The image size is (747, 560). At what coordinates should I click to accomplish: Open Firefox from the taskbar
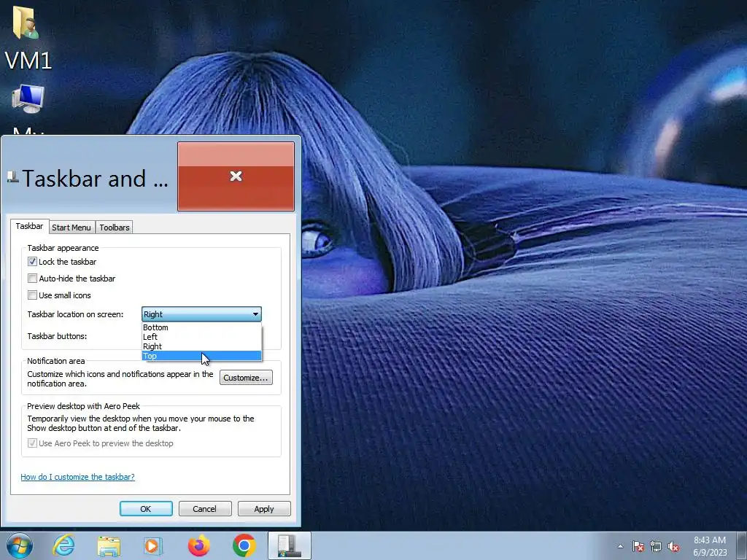[198, 545]
